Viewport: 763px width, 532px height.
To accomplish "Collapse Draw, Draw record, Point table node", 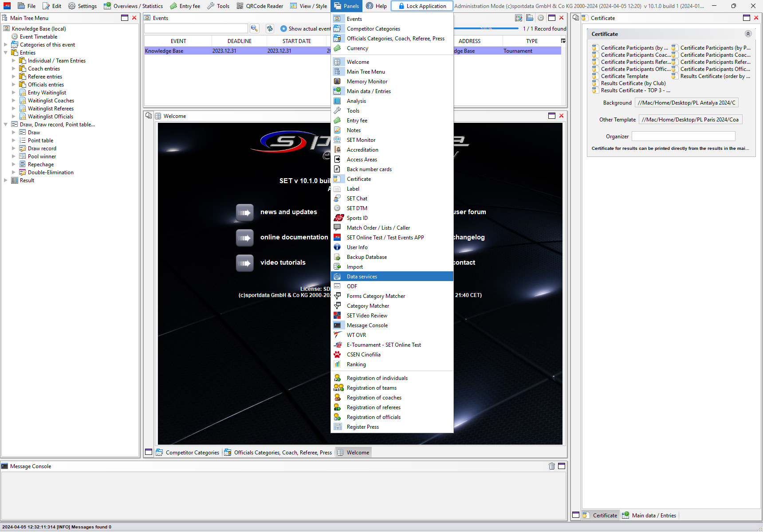I will (x=5, y=125).
